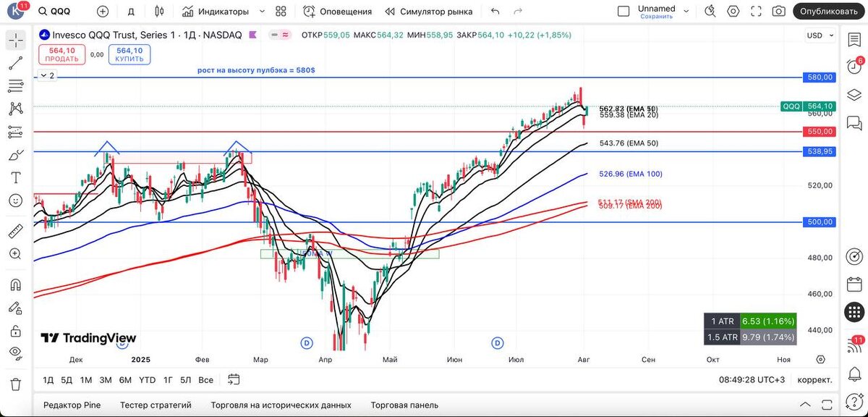868x417 pixels.
Task: Open the layout setup square icon
Action: click(x=624, y=12)
